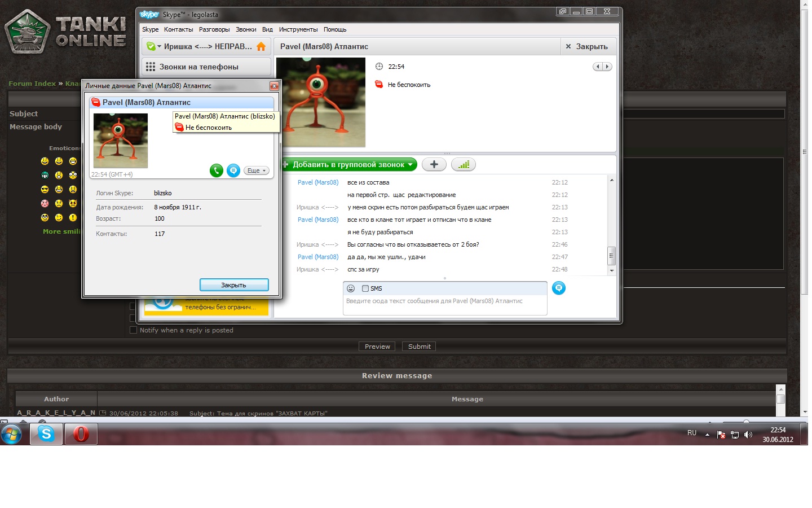Viewport: 812px width, 508px height.
Task: Click the volume speaker tray icon
Action: pos(748,435)
